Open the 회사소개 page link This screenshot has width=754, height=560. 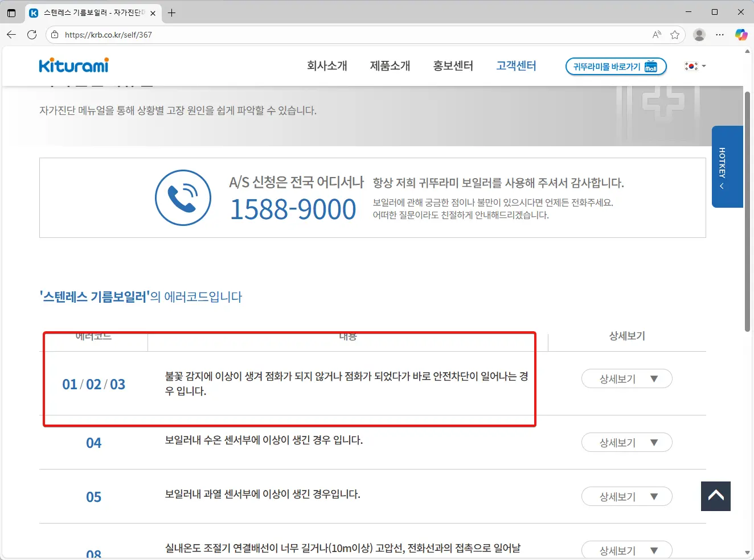click(326, 65)
